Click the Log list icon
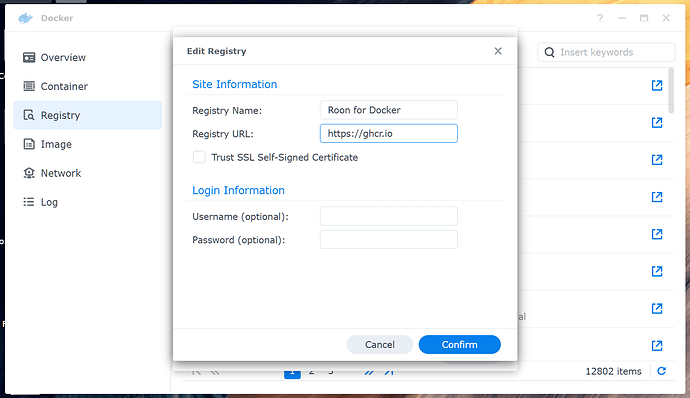This screenshot has height=398, width=690. pos(29,202)
